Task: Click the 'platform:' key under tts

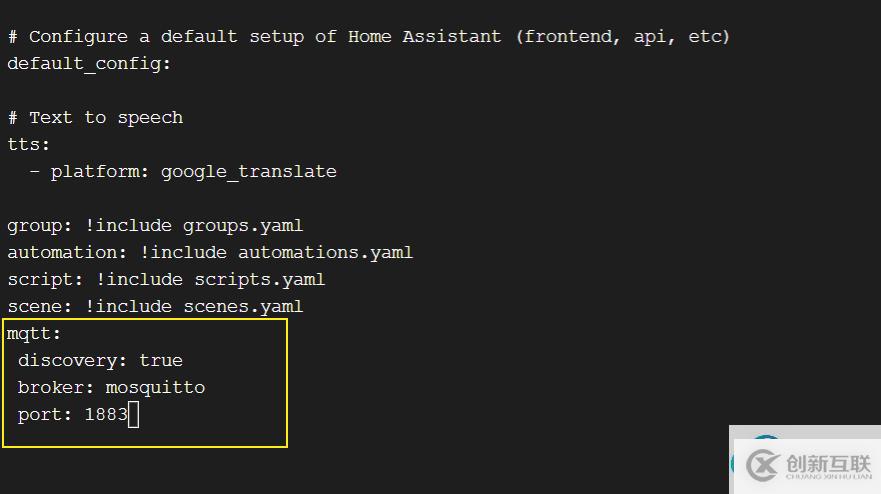Action: [100, 172]
